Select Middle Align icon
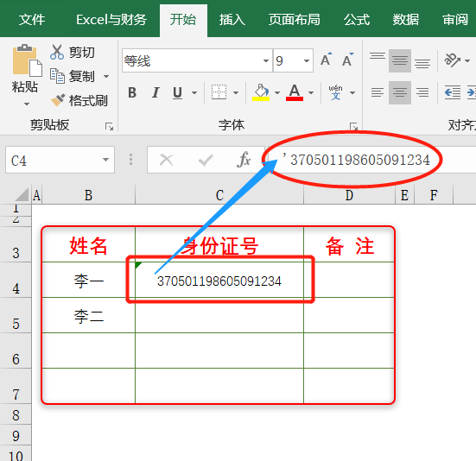The width and height of the screenshot is (476, 461). 400,60
